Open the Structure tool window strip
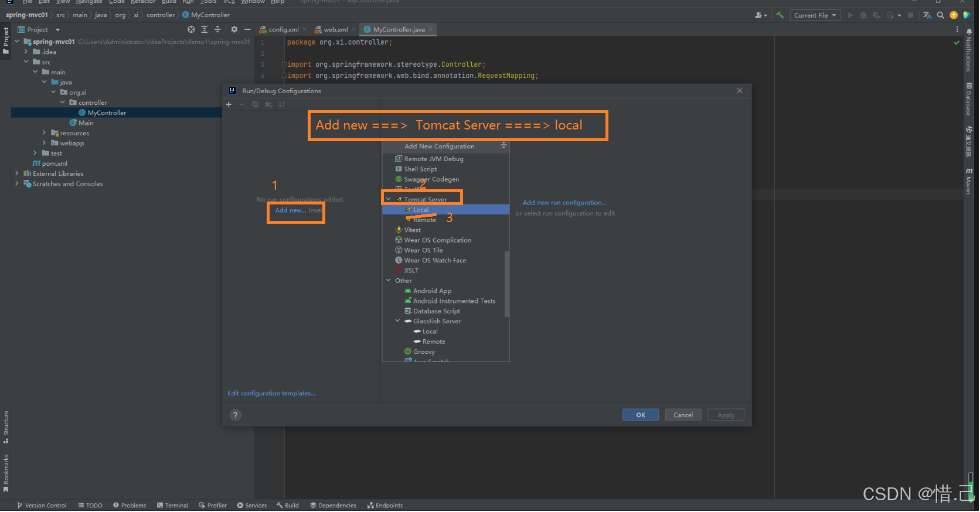980x512 pixels. [x=6, y=427]
